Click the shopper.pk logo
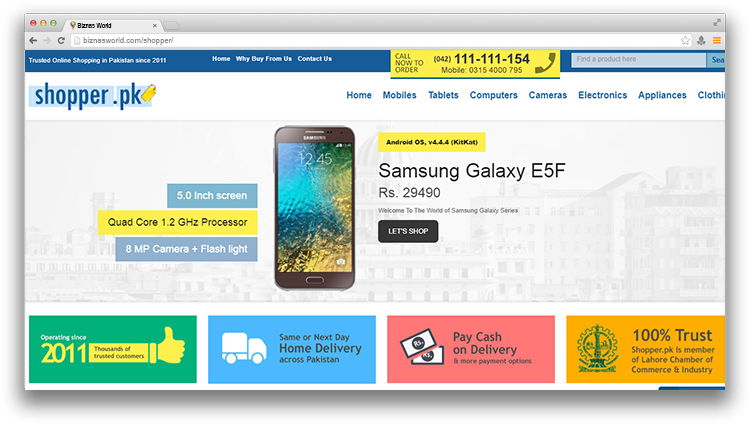The width and height of the screenshot is (750, 425). point(93,95)
